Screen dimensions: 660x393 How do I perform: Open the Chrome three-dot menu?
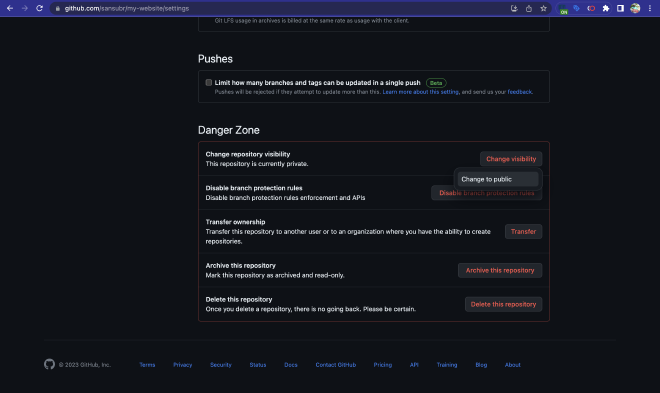[x=650, y=8]
